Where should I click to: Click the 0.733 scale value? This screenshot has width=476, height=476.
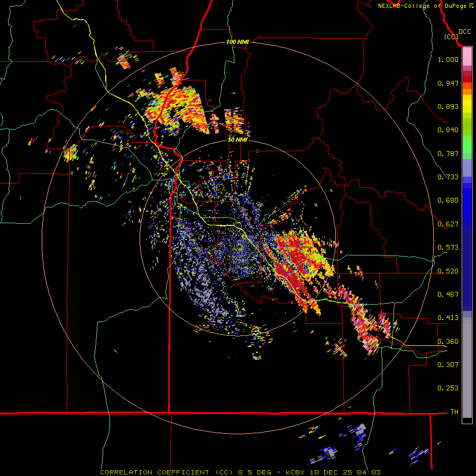(448, 177)
